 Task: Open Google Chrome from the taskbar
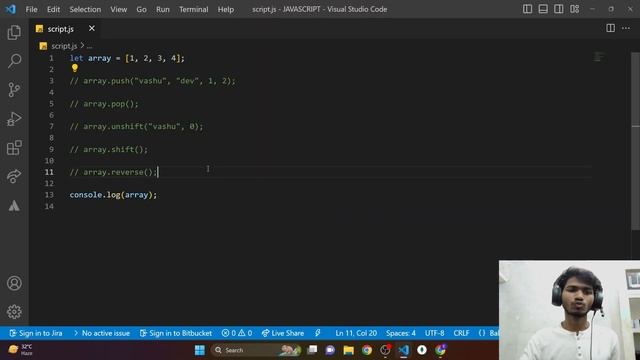tap(367, 350)
